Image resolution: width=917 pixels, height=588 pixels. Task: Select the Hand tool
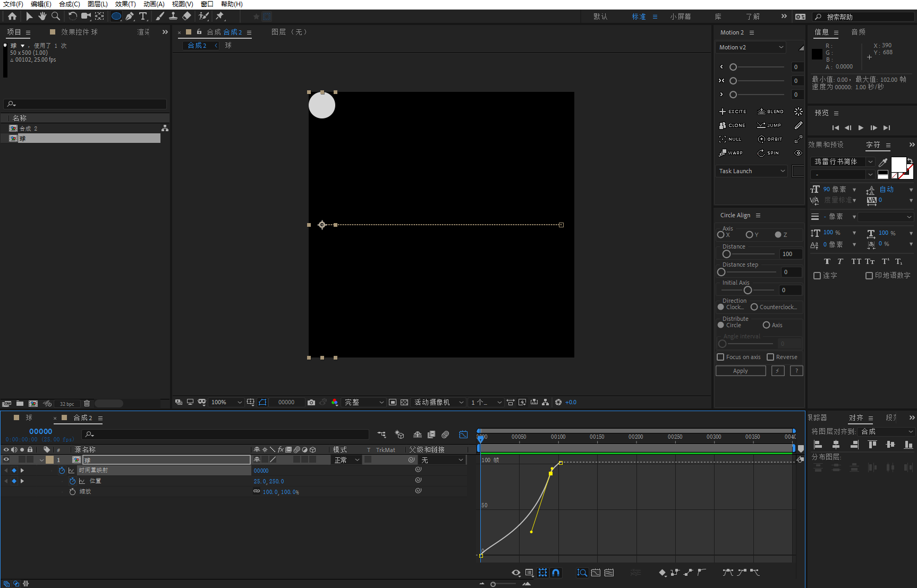[x=43, y=16]
